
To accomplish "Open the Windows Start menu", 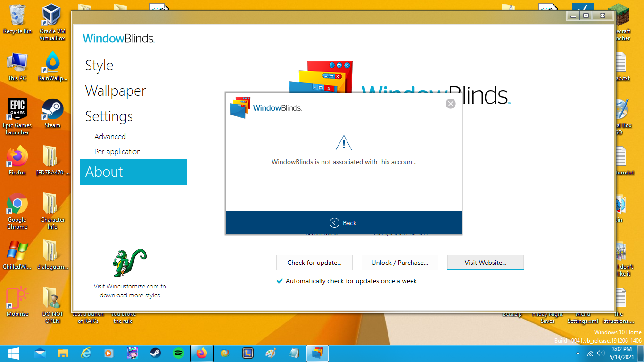I will pyautogui.click(x=13, y=353).
